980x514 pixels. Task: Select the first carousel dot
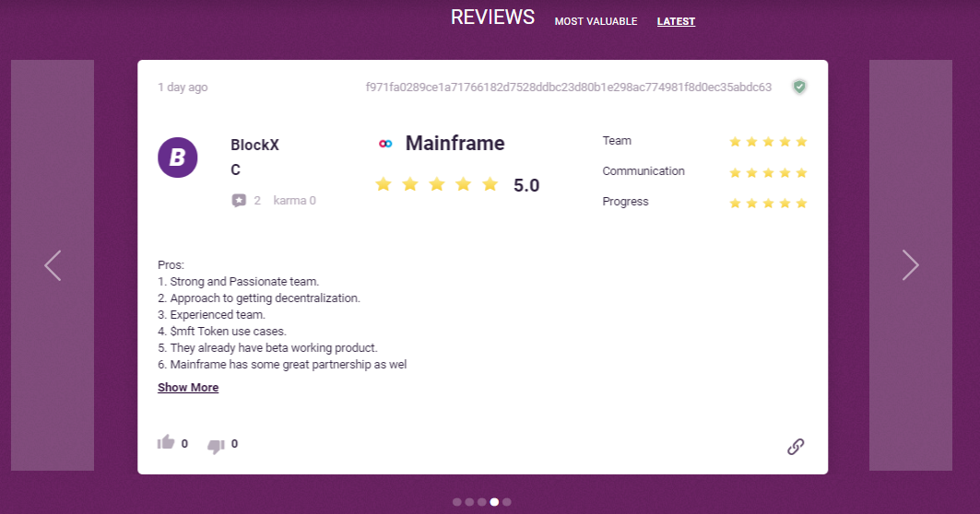point(457,502)
